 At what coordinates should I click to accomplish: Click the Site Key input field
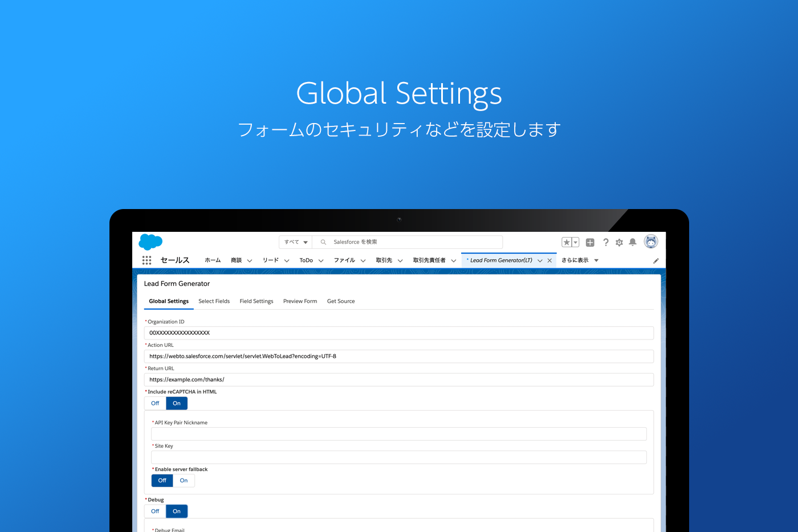(x=399, y=457)
